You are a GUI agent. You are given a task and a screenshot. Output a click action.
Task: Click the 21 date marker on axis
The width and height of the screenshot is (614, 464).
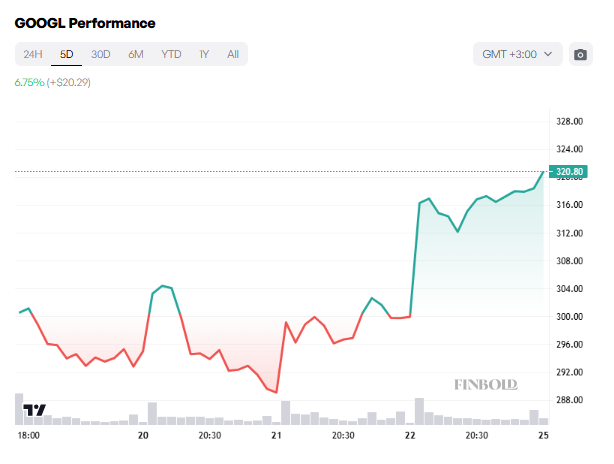pos(276,436)
